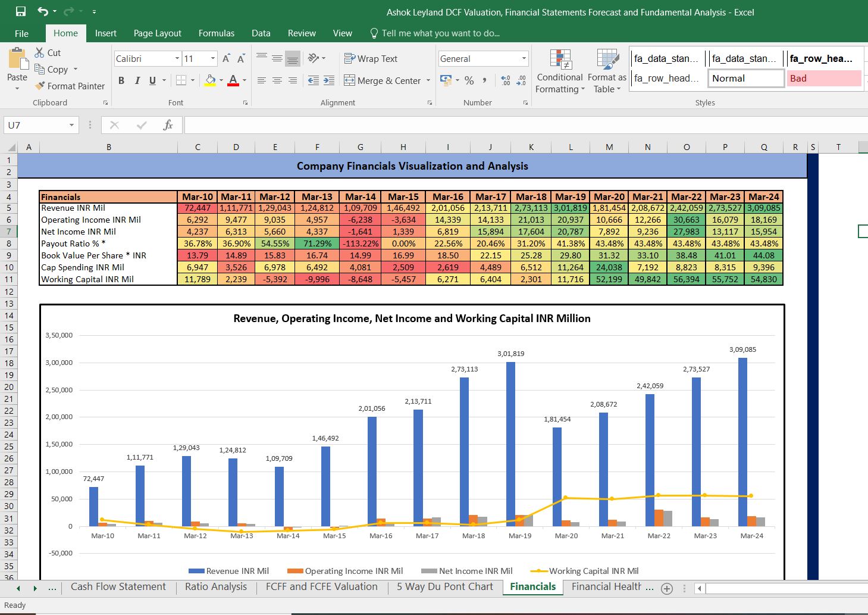Align text left

(262, 80)
